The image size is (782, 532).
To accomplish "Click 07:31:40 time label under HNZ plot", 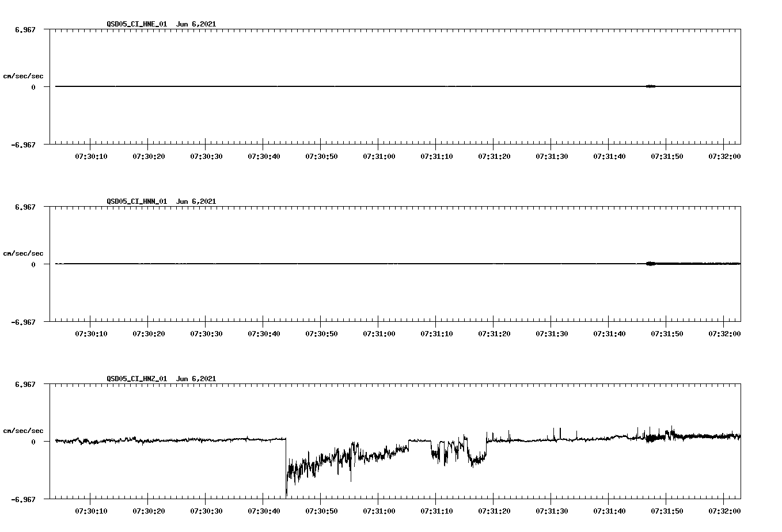I will pyautogui.click(x=609, y=511).
